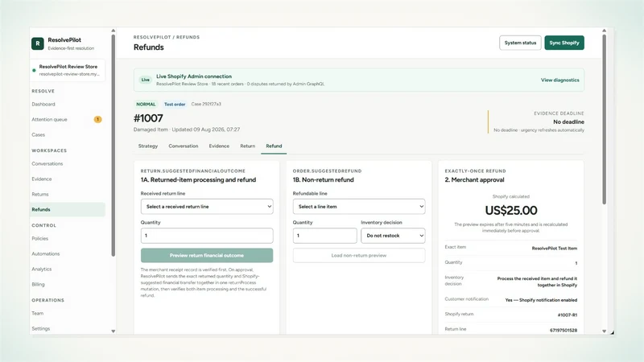644x362 pixels.
Task: Switch to the Conversation tab
Action: (x=184, y=146)
